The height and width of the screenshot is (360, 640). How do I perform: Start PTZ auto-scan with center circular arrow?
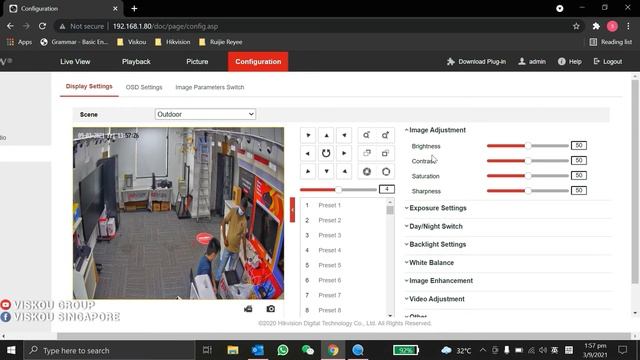point(326,153)
